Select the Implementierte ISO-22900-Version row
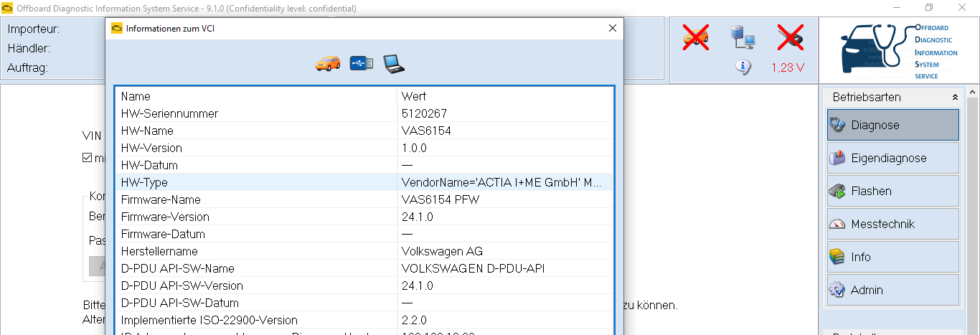The width and height of the screenshot is (980, 335). point(364,320)
